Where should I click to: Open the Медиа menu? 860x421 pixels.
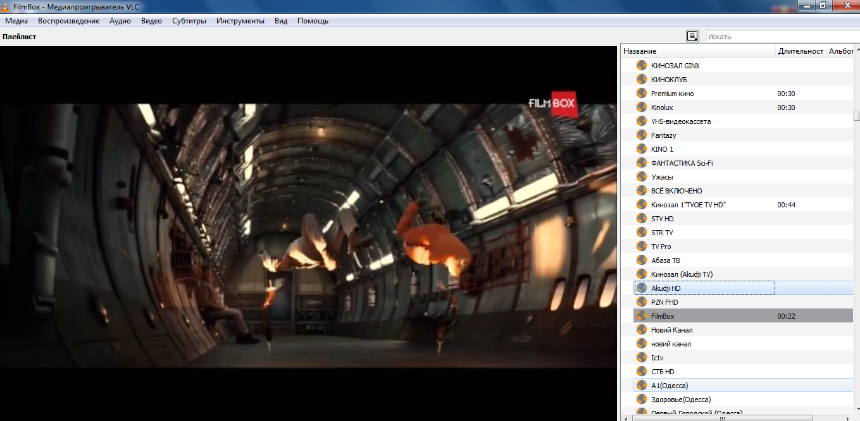point(16,21)
